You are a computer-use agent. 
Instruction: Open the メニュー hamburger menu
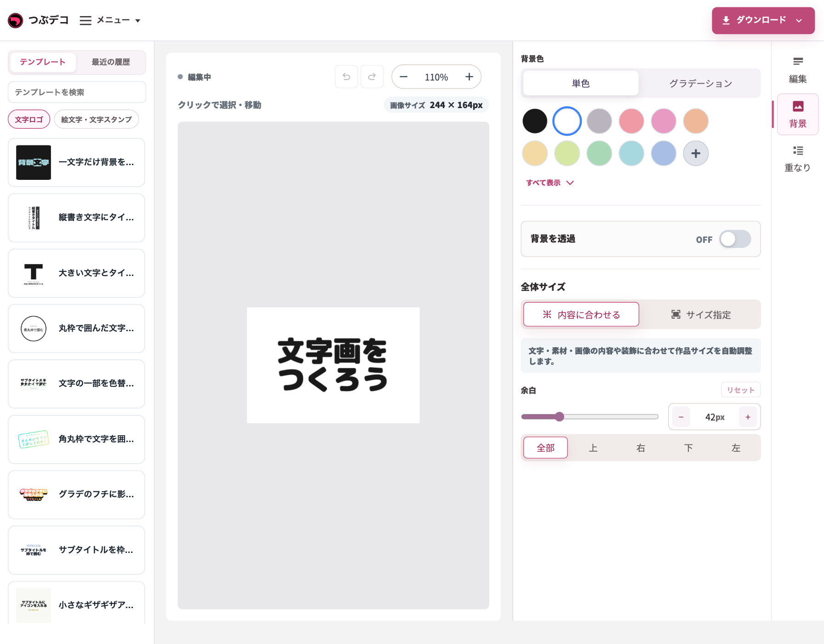tap(110, 20)
